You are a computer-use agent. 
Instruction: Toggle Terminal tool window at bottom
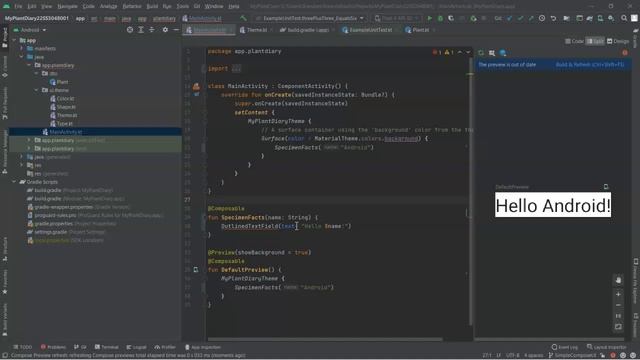tap(107, 347)
